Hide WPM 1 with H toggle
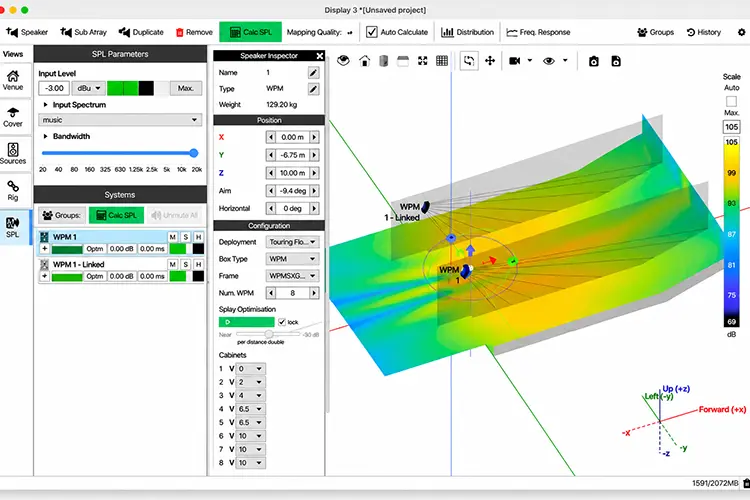Viewport: 750px width, 500px height. (199, 237)
